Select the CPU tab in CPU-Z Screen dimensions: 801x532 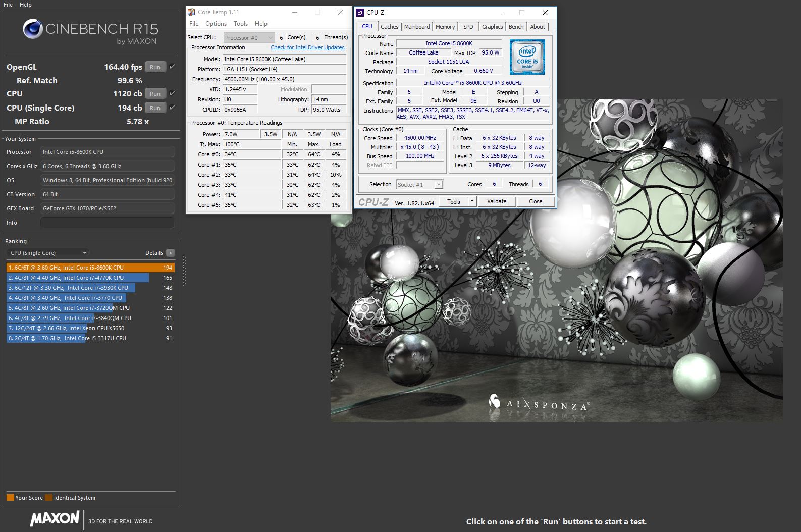[x=367, y=26]
